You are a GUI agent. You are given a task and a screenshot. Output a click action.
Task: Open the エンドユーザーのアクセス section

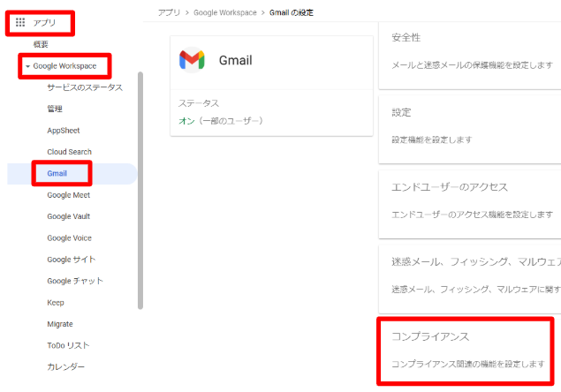point(470,205)
